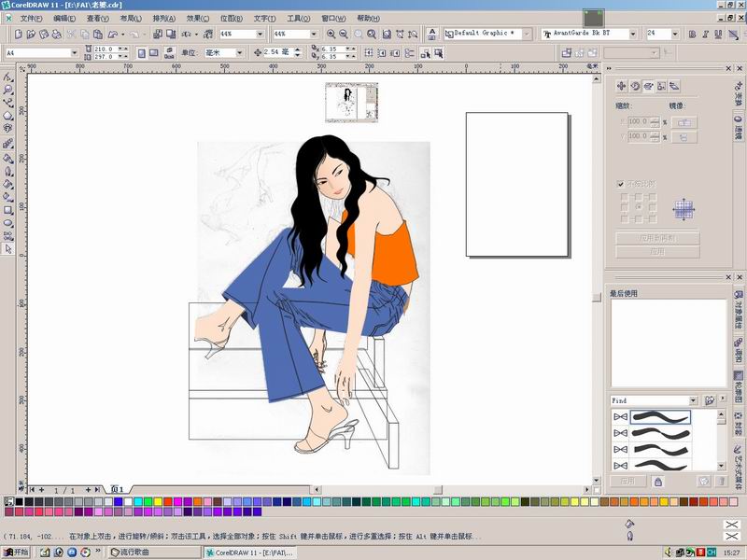Click the New document icon
747x560 pixels.
(x=18, y=35)
